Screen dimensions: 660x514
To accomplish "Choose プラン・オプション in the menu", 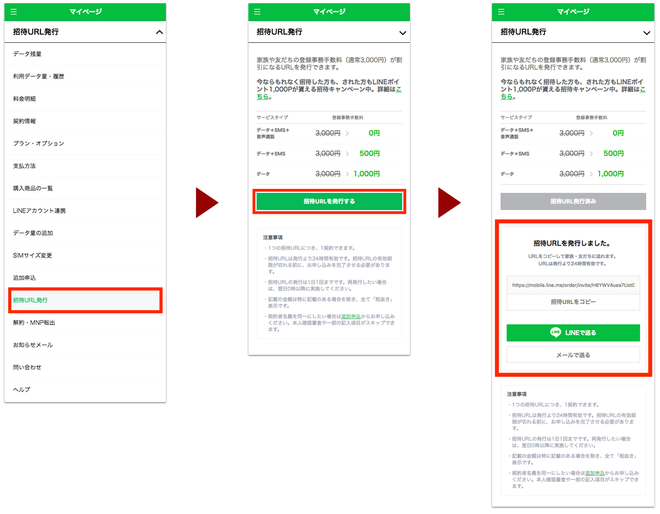I will coord(85,144).
